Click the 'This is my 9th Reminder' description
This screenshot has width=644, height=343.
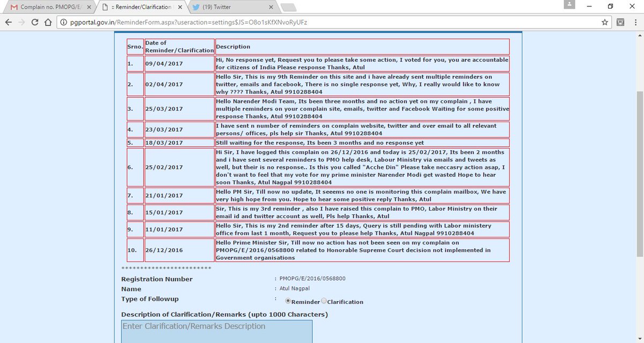[x=362, y=84]
